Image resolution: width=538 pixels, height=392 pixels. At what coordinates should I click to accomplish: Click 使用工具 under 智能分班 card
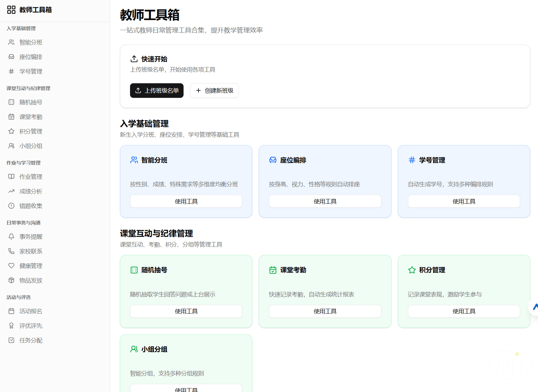[x=186, y=202]
